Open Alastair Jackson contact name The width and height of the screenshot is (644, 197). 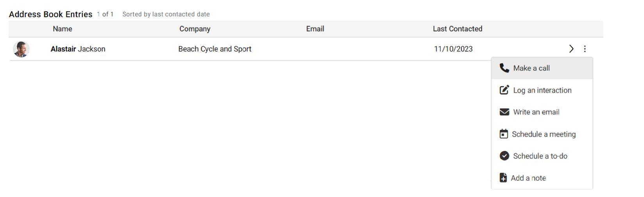78,49
